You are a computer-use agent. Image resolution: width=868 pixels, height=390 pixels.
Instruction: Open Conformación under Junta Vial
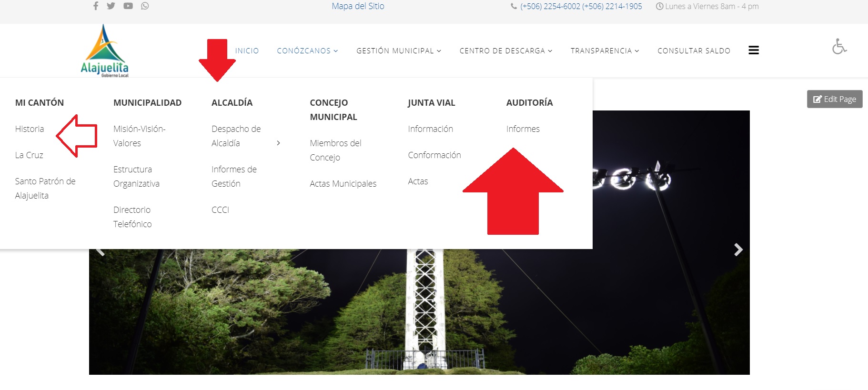434,155
